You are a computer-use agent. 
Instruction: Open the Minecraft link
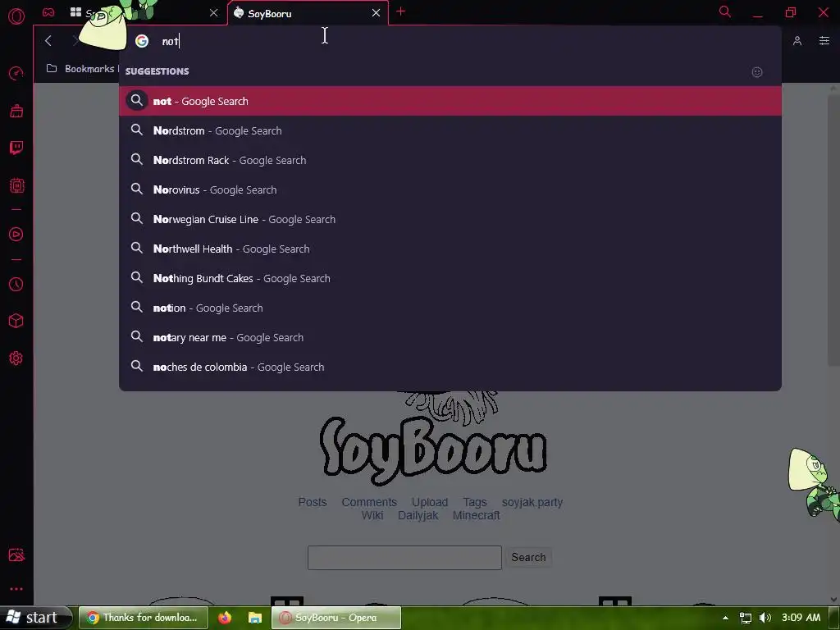point(477,515)
